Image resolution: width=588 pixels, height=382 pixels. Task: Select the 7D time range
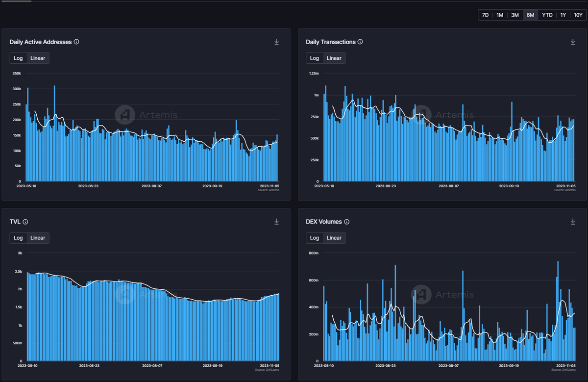(x=486, y=15)
